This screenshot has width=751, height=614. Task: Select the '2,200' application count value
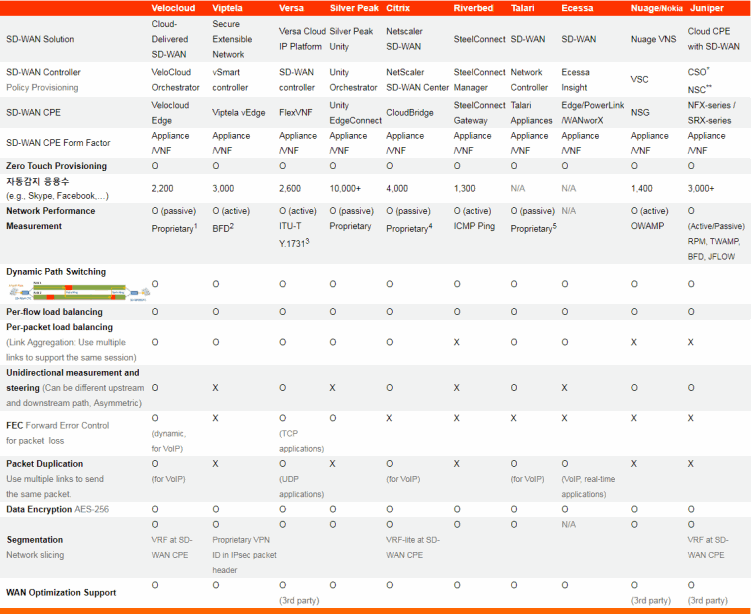pyautogui.click(x=162, y=189)
